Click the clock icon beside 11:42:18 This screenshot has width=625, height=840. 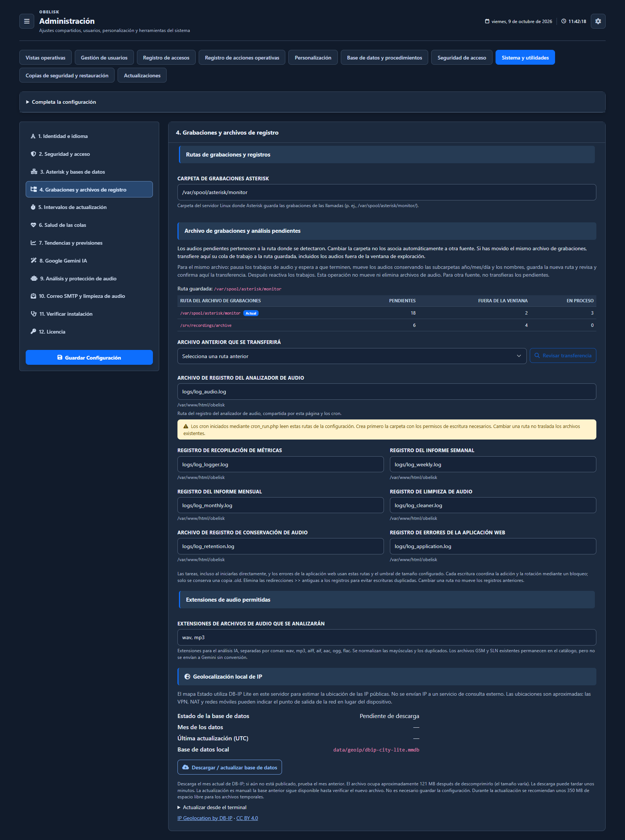click(563, 21)
